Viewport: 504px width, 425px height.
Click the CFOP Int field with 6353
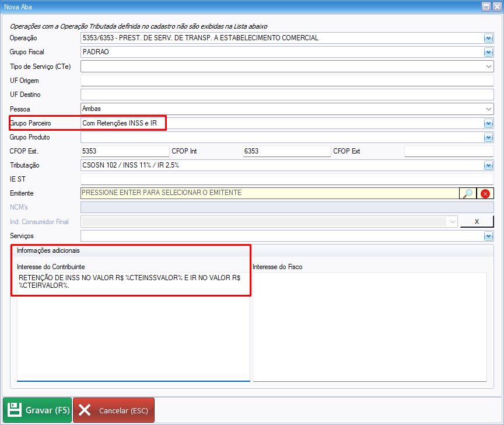coord(286,152)
